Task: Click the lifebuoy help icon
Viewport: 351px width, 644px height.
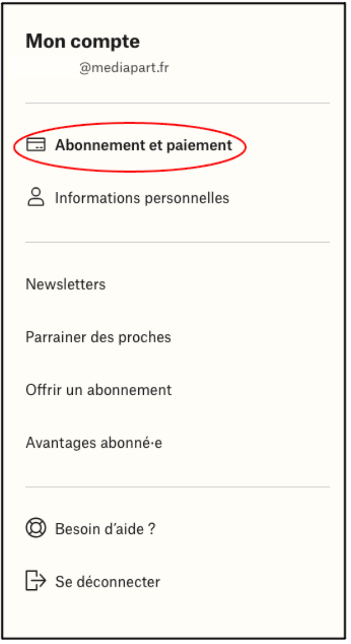Action: [36, 528]
